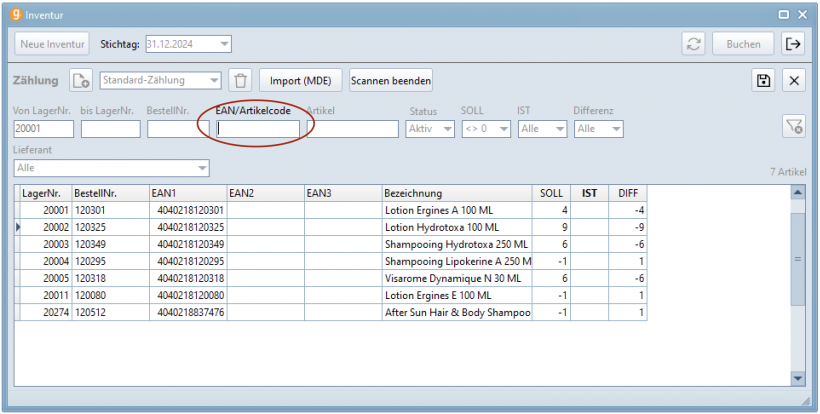This screenshot has height=414, width=820.
Task: Select the Visarome Dynamique N 30 ML row
Action: click(x=457, y=278)
